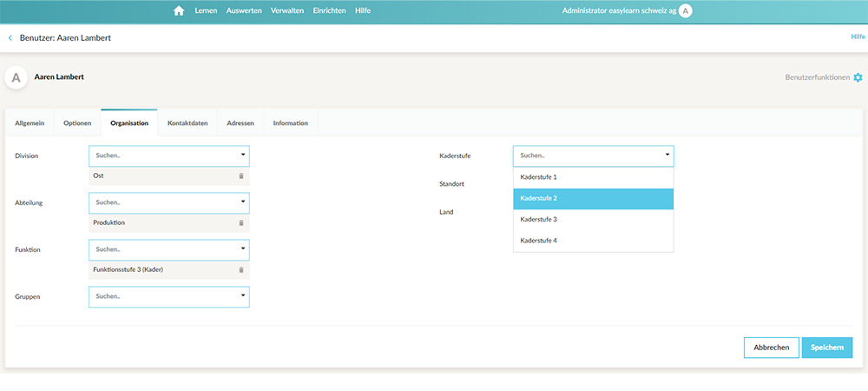The image size is (868, 391).
Task: Click the Kaderstufe search input field
Action: (586, 156)
